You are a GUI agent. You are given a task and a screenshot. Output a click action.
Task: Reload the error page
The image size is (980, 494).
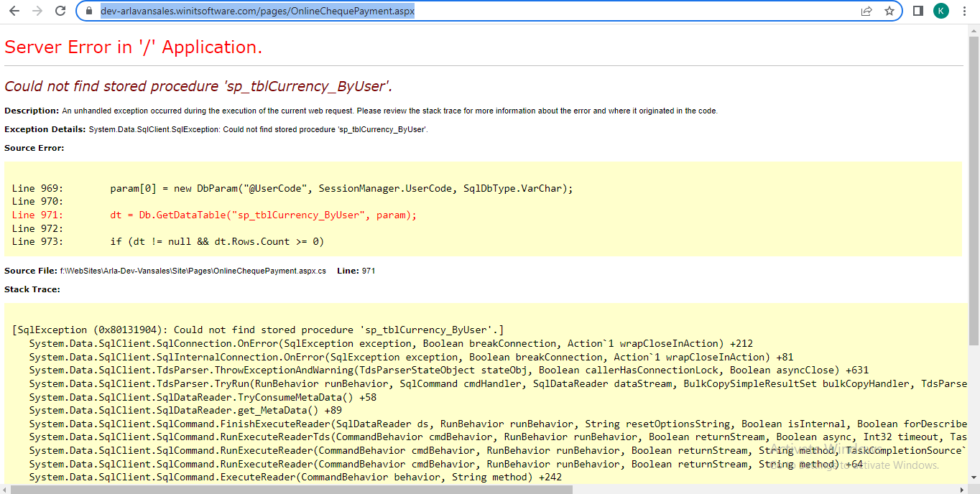[60, 11]
